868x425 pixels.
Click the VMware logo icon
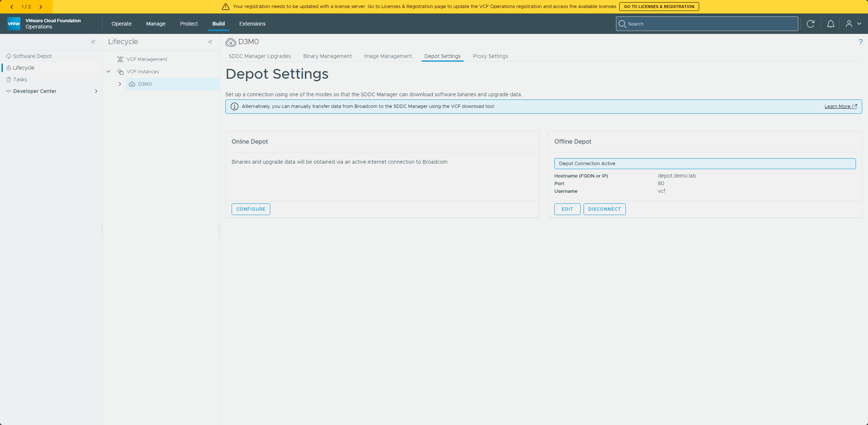(14, 24)
